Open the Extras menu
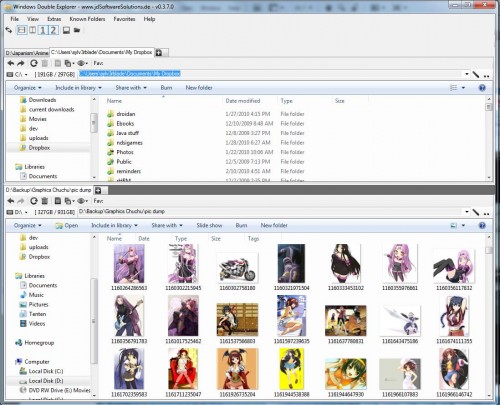 pos(54,19)
